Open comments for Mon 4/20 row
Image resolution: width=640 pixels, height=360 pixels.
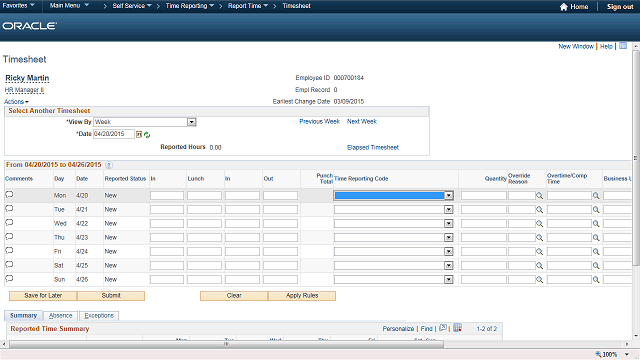pyautogui.click(x=9, y=195)
